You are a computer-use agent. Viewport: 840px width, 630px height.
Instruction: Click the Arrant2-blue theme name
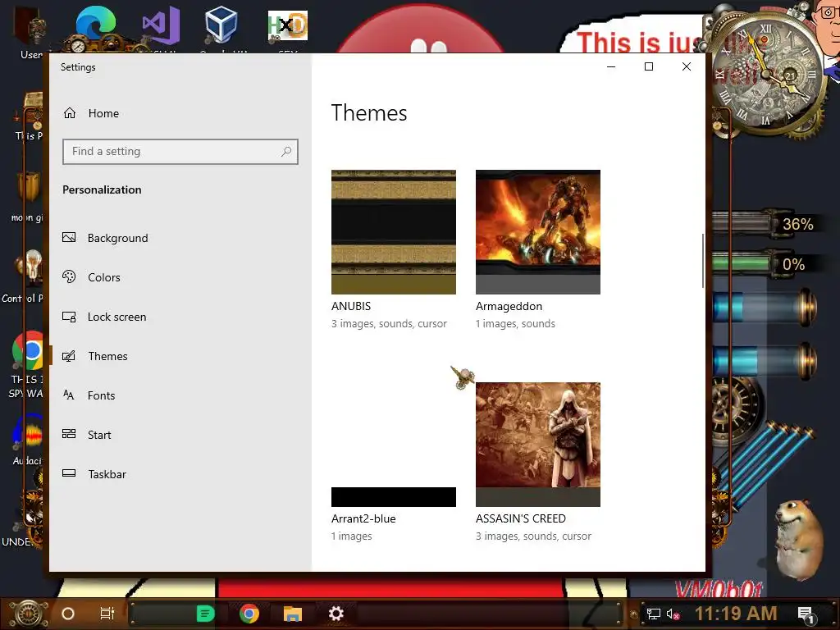pyautogui.click(x=363, y=518)
